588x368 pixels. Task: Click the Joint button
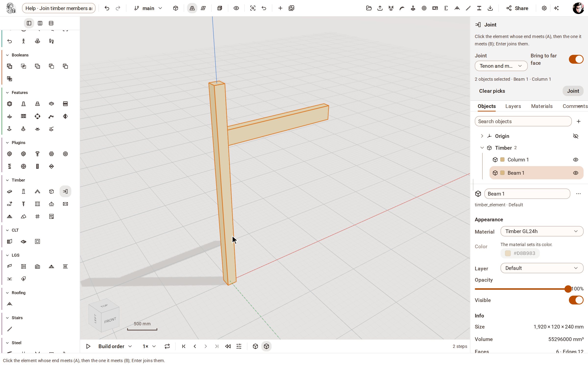pyautogui.click(x=573, y=91)
